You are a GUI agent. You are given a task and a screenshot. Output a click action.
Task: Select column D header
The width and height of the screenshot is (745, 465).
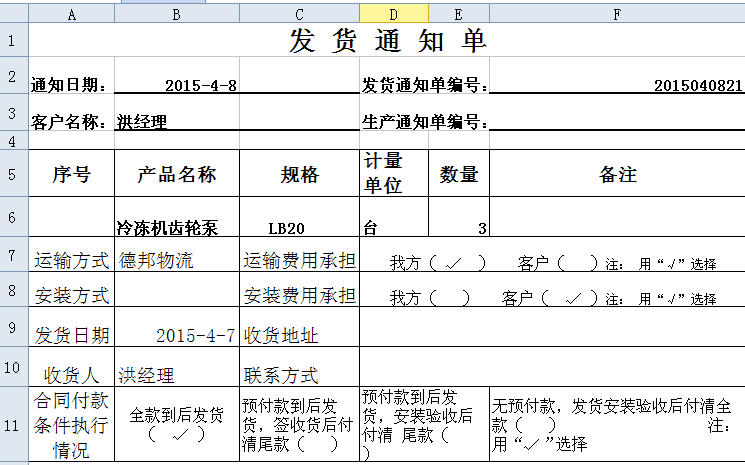(x=393, y=14)
